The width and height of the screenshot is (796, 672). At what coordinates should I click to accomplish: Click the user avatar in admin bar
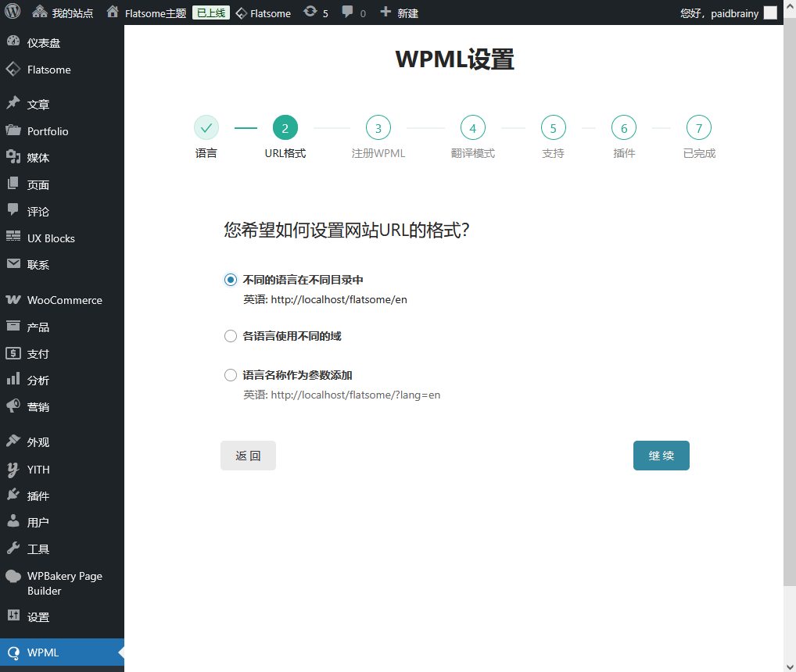tap(770, 13)
